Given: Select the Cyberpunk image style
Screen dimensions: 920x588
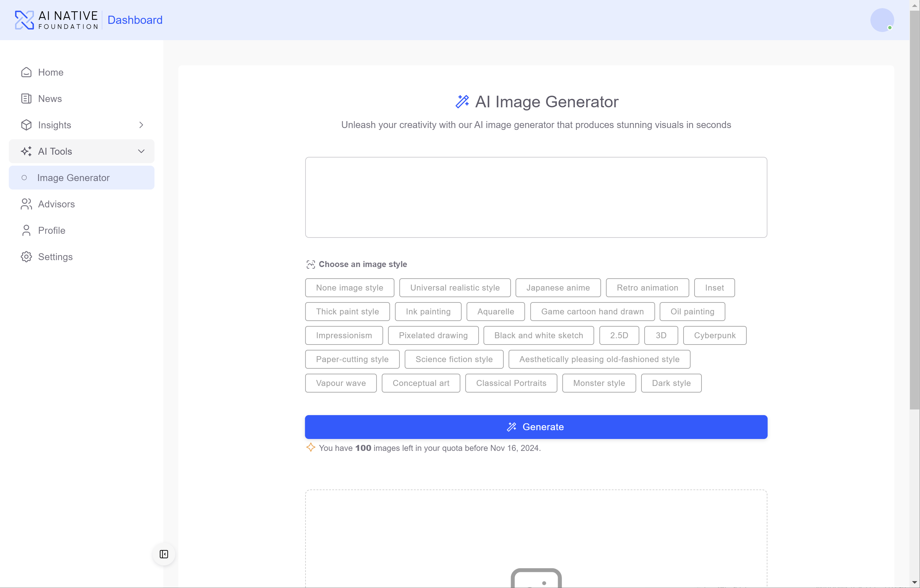Looking at the screenshot, I should pos(714,336).
